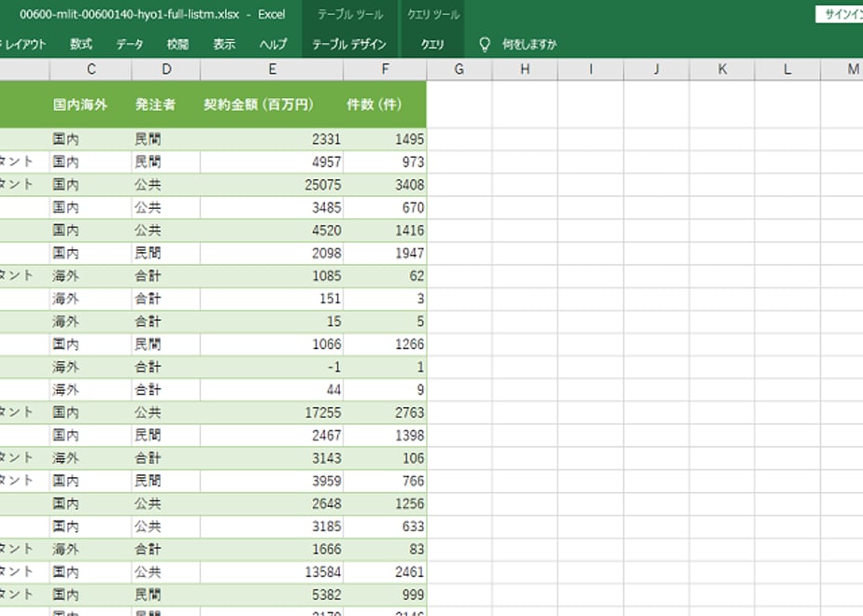Select the cell containing 1085
This screenshot has width=863, height=616.
tap(272, 275)
